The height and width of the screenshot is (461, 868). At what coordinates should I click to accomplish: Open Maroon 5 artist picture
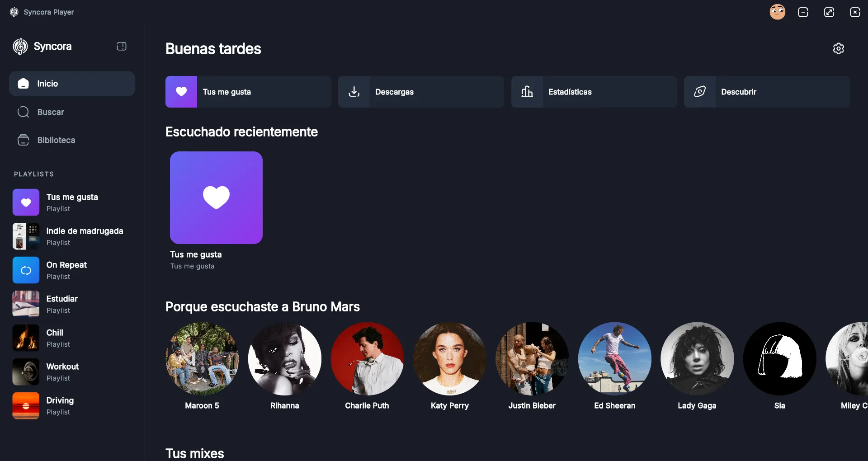tap(202, 359)
